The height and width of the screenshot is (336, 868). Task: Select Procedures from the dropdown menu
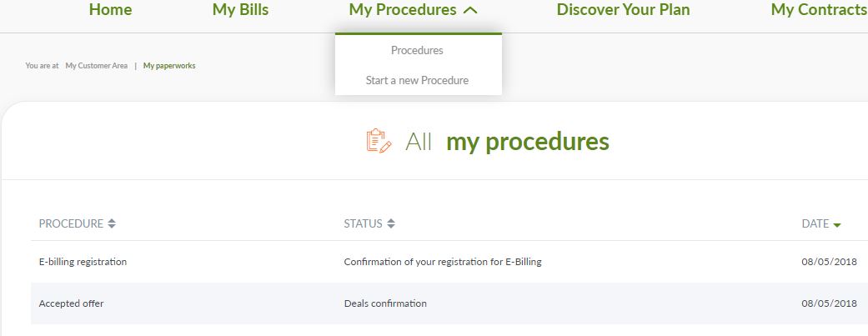(417, 50)
